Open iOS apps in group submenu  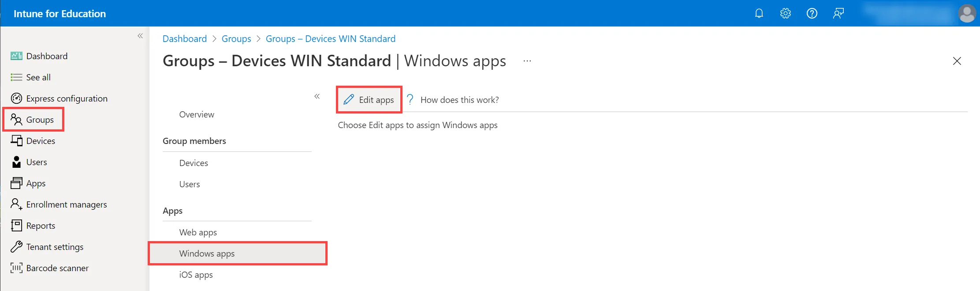(196, 275)
